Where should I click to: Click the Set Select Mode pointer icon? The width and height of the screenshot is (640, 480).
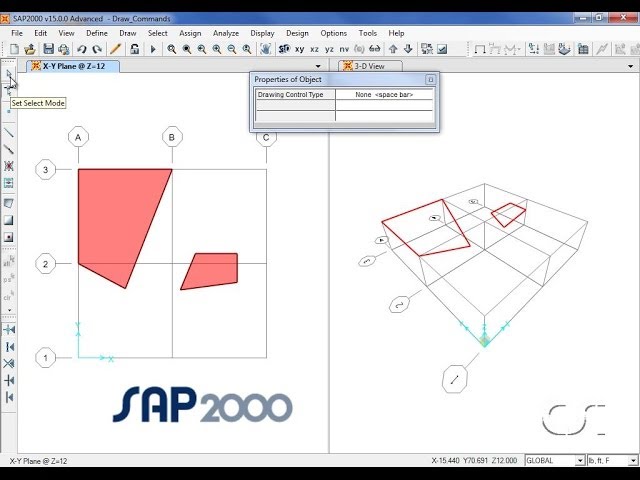point(9,74)
